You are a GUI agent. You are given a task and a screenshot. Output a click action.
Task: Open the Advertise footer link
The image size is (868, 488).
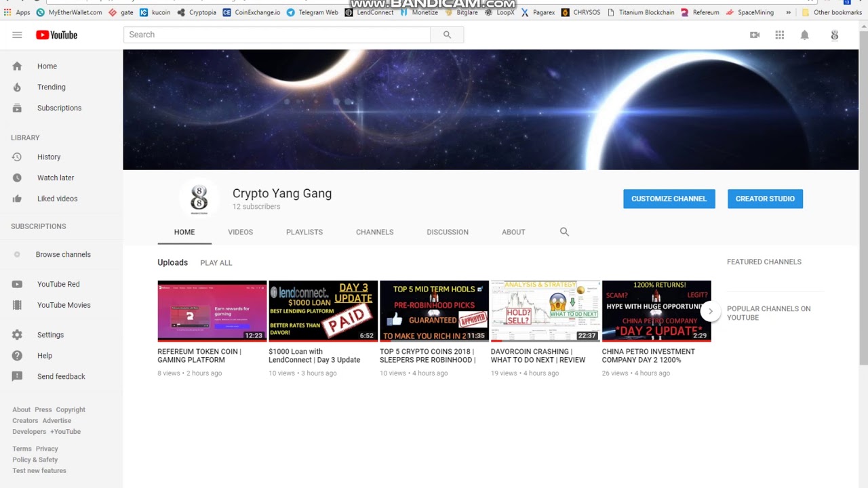point(57,420)
